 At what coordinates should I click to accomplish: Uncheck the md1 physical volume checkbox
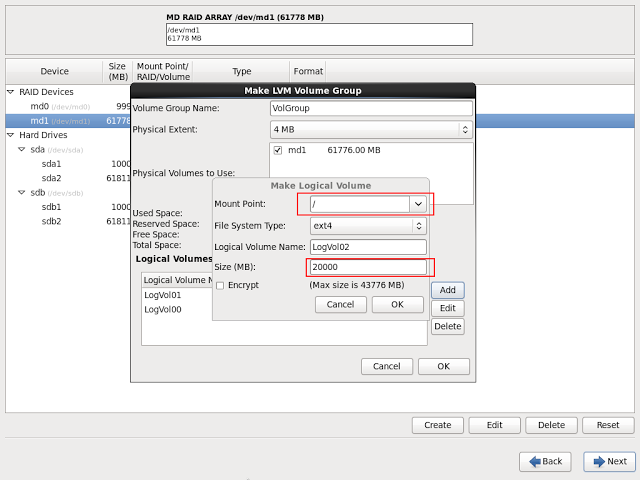click(x=278, y=150)
